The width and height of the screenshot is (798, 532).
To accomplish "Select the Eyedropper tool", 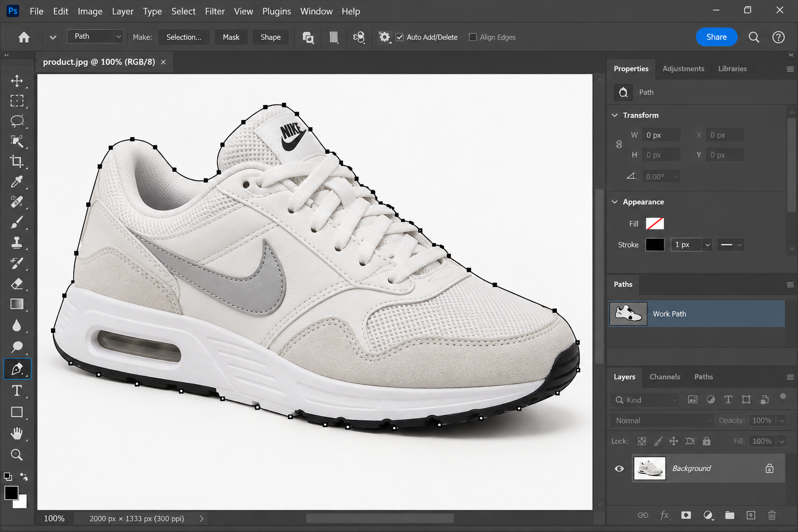I will [17, 181].
